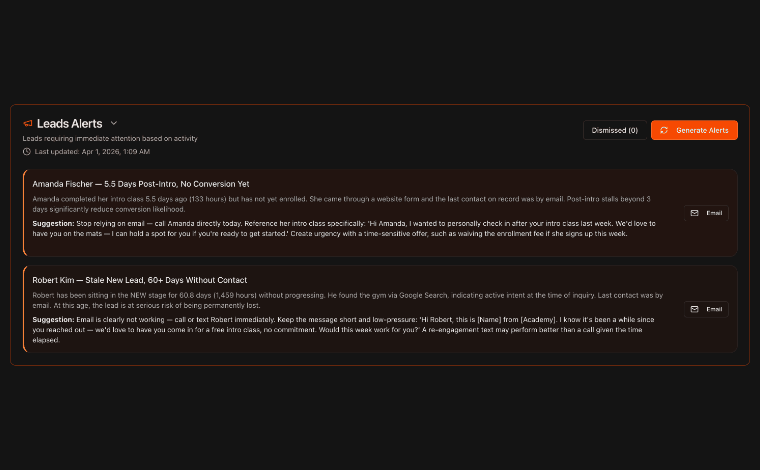Email Robert Kim using the Email label
The height and width of the screenshot is (470, 760).
714,309
